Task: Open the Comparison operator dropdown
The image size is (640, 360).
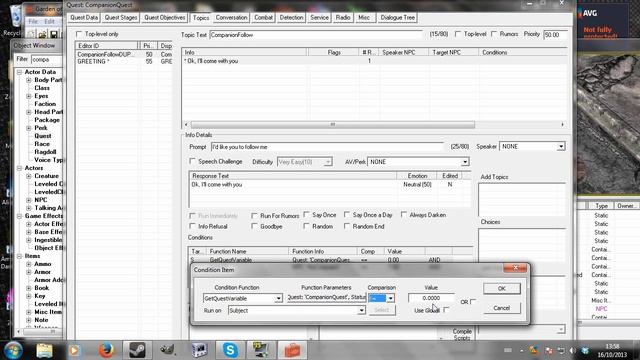Action: coord(391,298)
